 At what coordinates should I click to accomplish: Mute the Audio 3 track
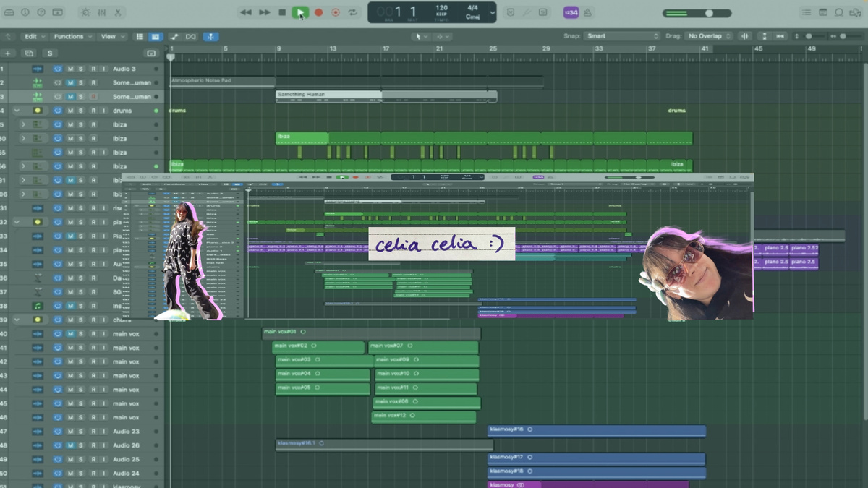tap(70, 69)
